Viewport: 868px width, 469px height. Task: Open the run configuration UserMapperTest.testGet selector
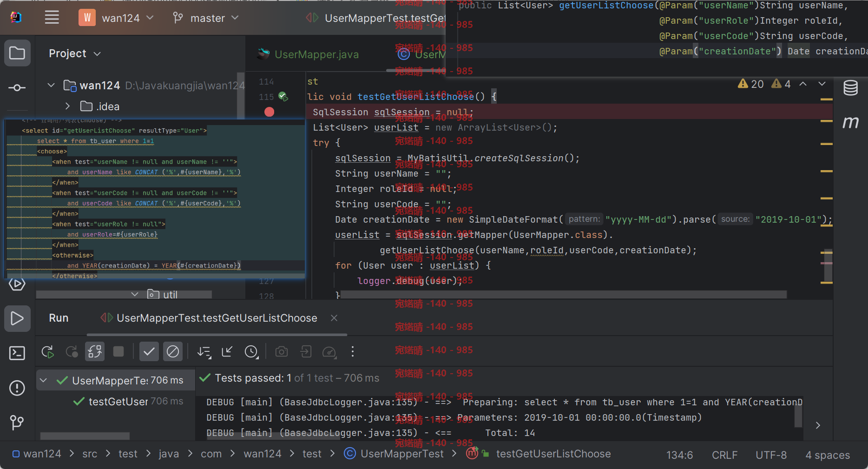pos(375,18)
